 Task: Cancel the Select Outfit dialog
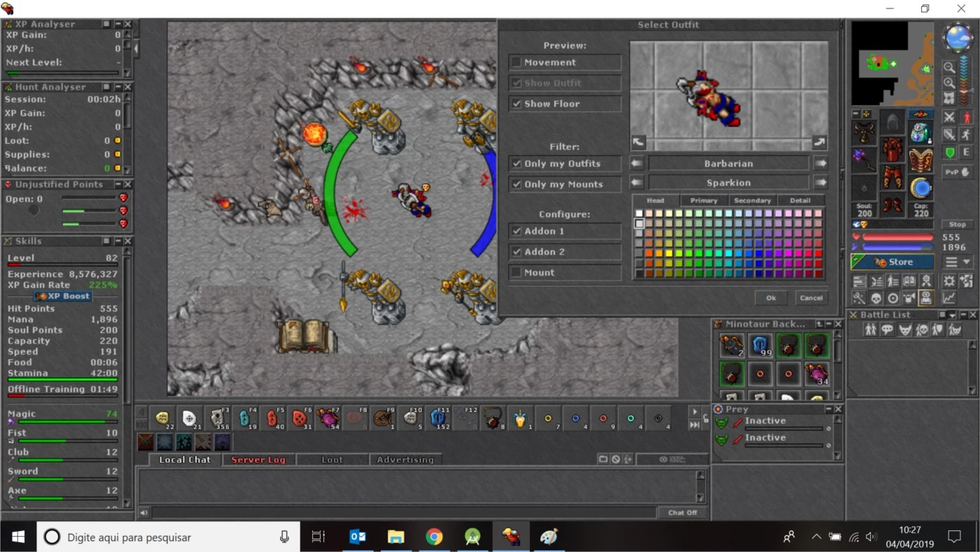(811, 298)
